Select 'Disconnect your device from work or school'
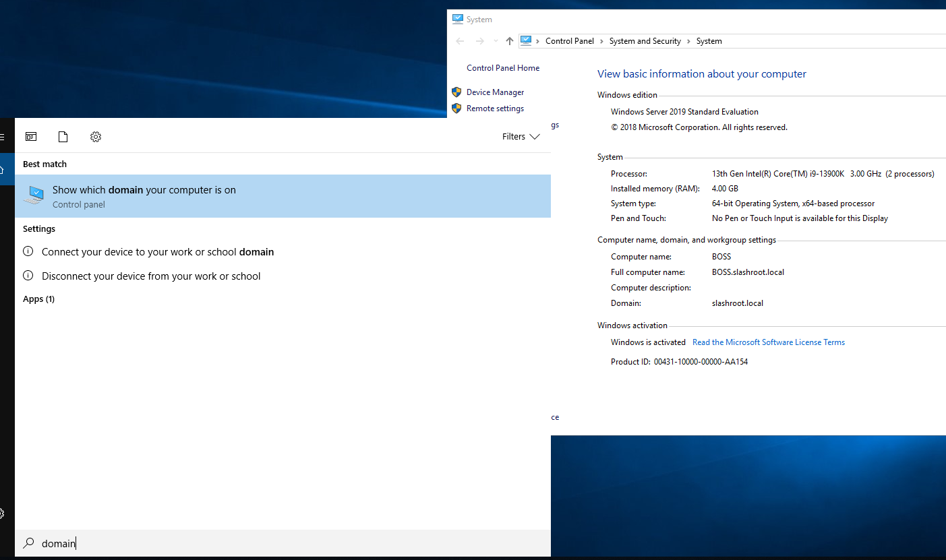Screen dimensions: 946x560 pyautogui.click(x=151, y=276)
